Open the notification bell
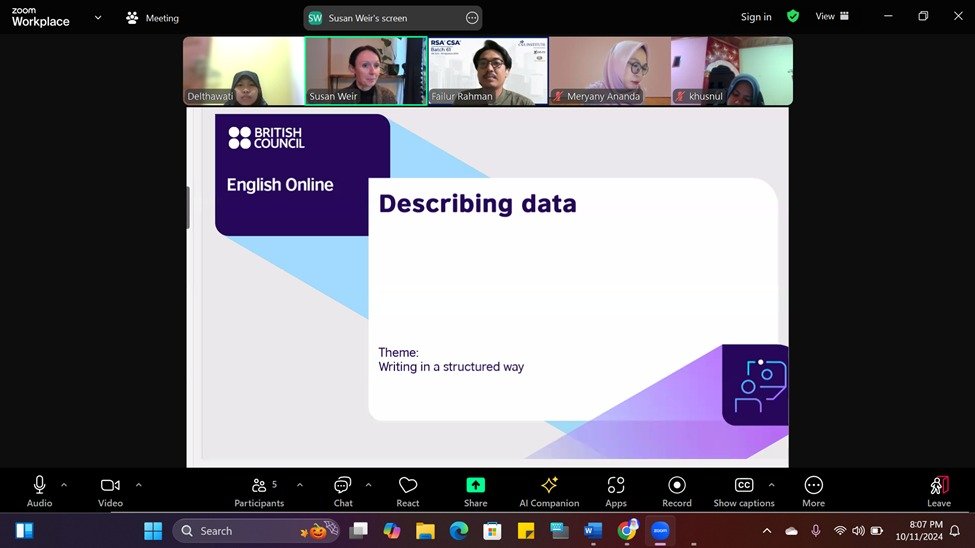 (x=954, y=531)
